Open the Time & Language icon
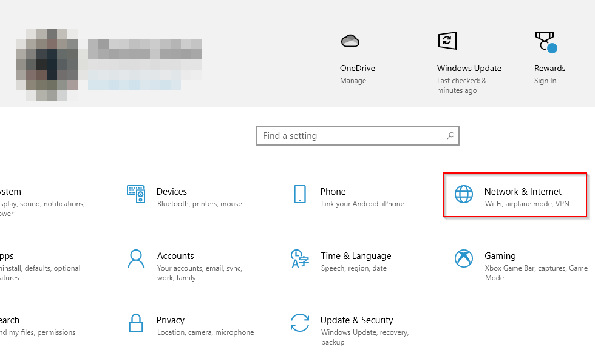Image resolution: width=595 pixels, height=364 pixels. [x=300, y=258]
